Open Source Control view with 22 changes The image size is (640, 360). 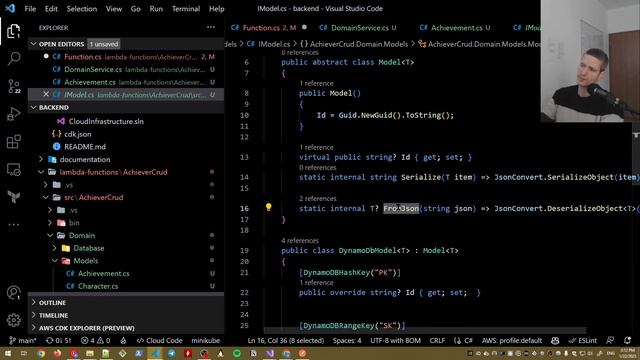[x=13, y=86]
